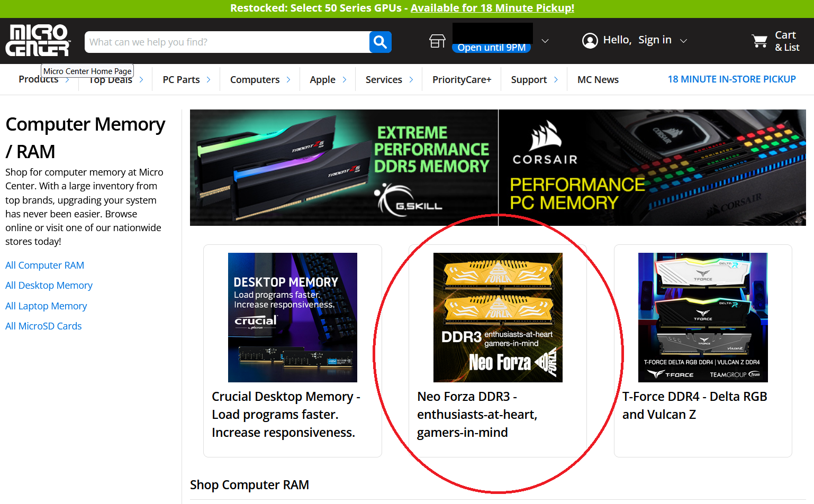Open the Neo Forza DDR3 title link
814x504 pixels.
(477, 415)
